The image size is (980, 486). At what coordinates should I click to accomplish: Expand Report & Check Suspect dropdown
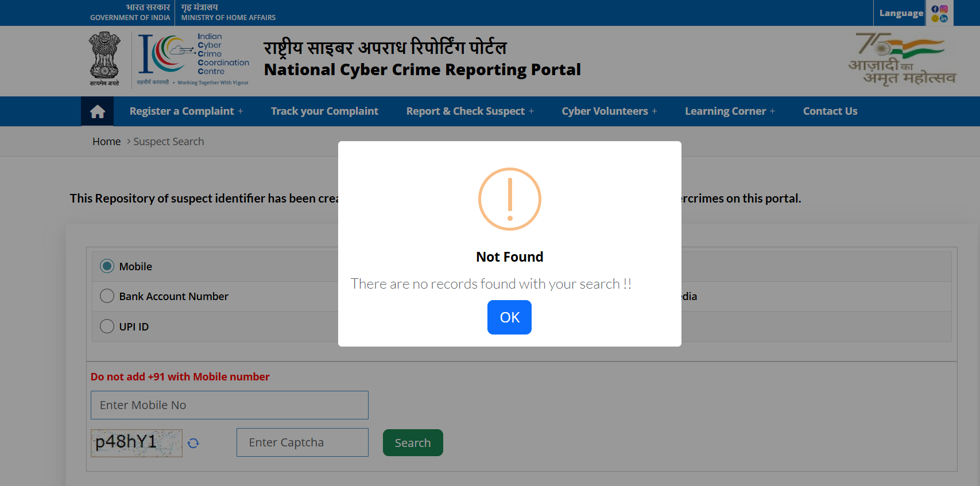[x=470, y=111]
